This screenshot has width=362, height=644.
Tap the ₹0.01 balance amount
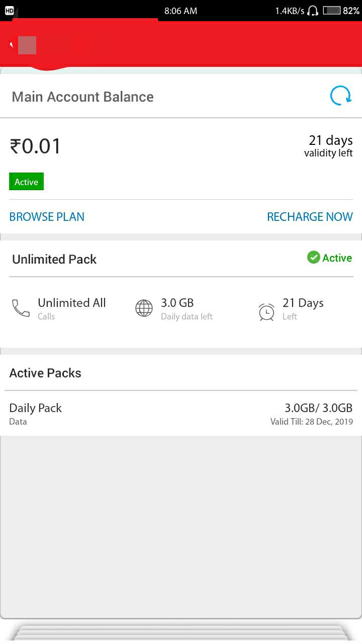click(35, 146)
